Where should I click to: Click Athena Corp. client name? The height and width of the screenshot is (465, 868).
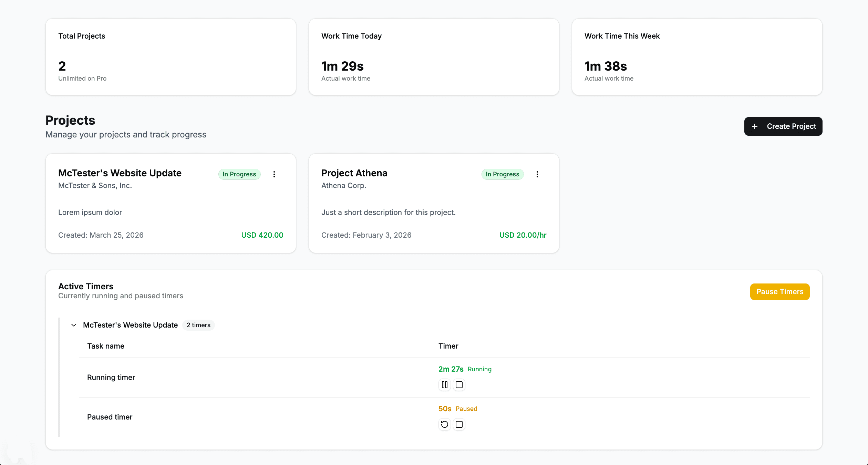[x=344, y=186]
